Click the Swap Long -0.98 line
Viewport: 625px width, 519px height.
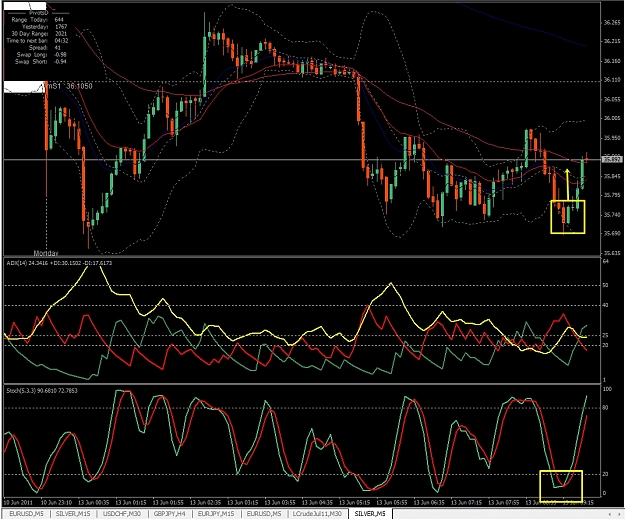click(41, 55)
